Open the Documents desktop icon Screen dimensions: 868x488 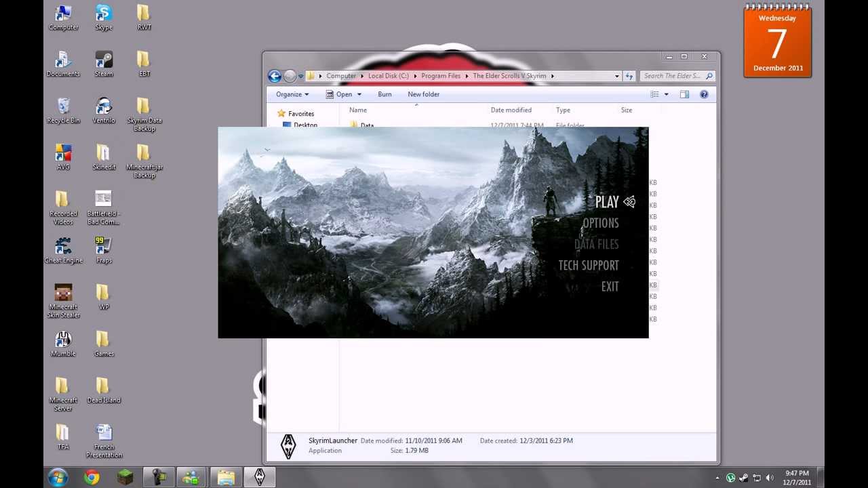coord(63,64)
